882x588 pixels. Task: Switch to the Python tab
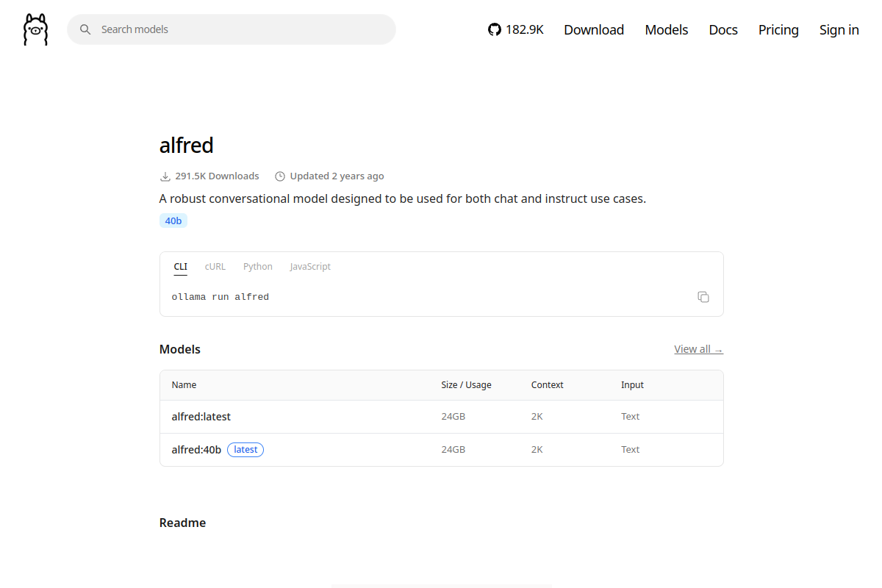point(258,267)
